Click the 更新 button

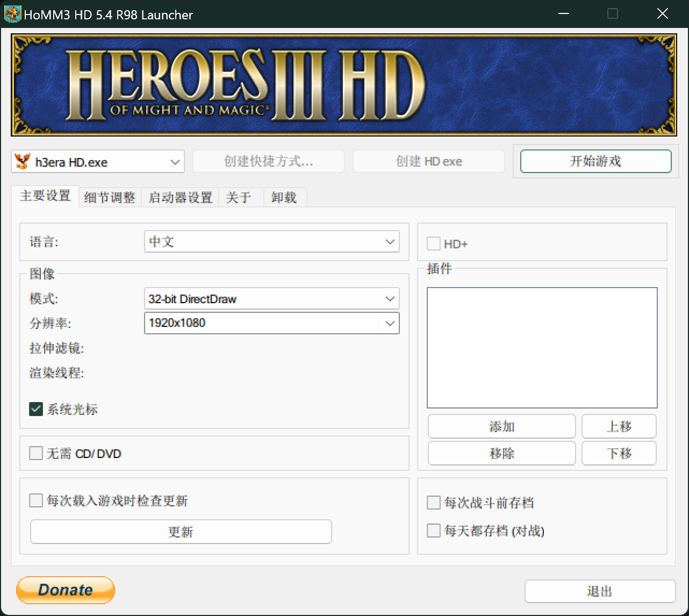181,532
